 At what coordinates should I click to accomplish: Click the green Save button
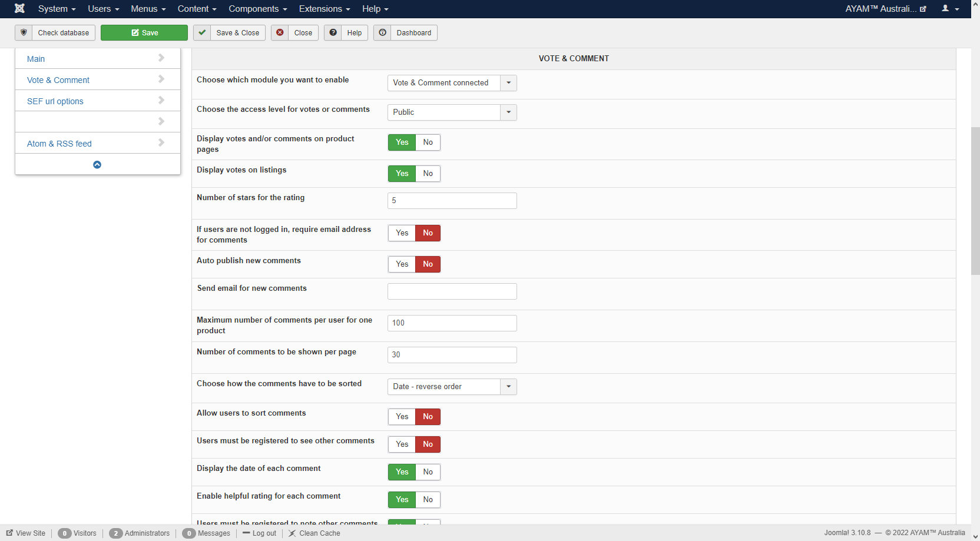point(144,33)
